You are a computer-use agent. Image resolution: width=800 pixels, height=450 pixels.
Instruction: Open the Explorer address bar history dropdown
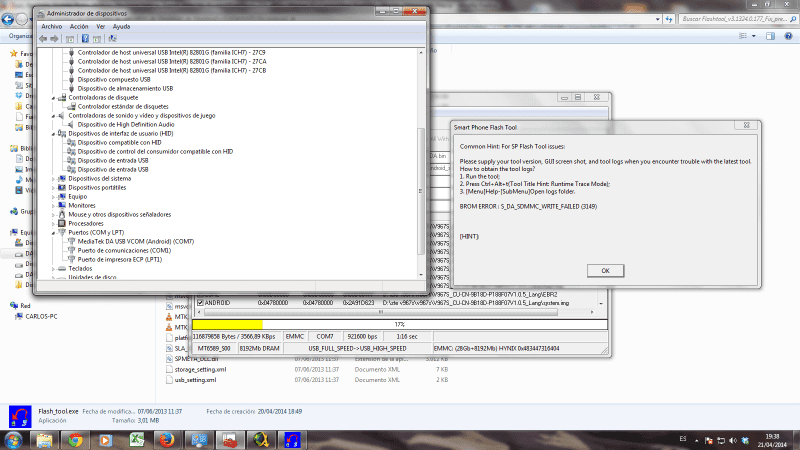[657, 19]
